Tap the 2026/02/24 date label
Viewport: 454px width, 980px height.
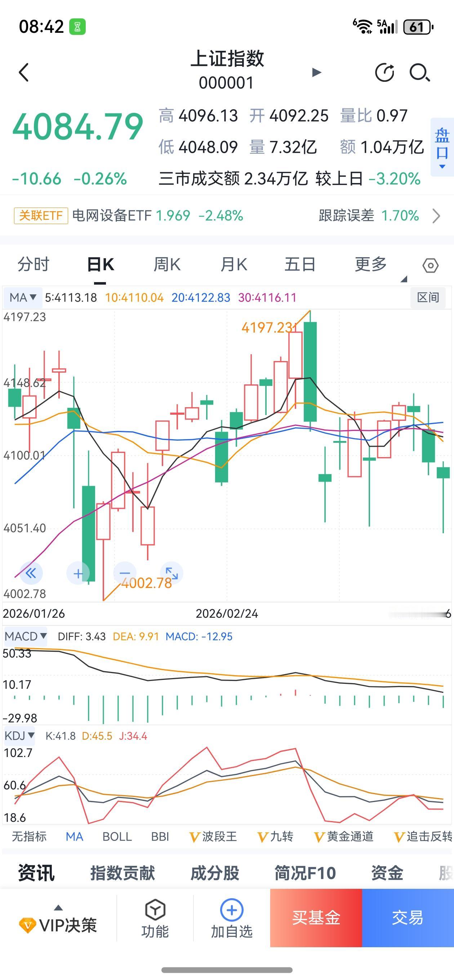[x=227, y=614]
